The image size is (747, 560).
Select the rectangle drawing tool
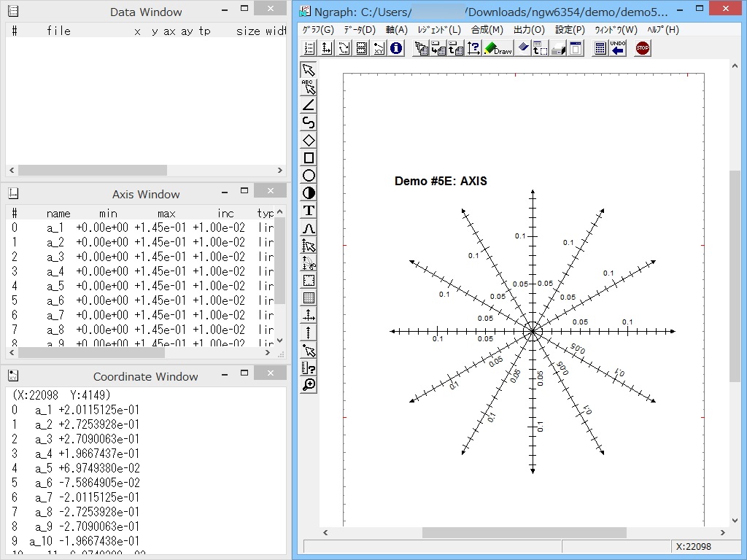[307, 157]
